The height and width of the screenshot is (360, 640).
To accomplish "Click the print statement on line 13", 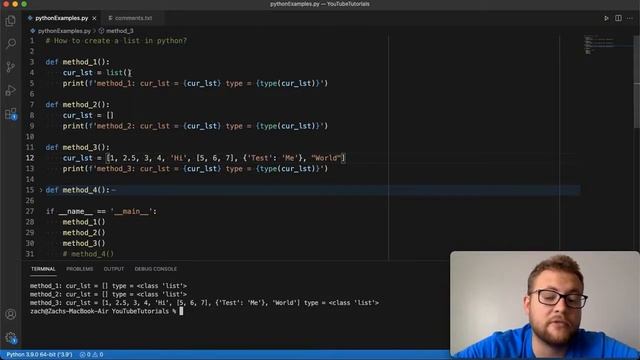I will click(x=195, y=169).
